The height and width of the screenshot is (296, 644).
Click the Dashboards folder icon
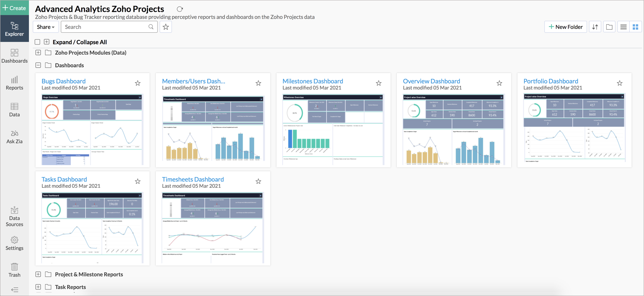[x=48, y=65]
